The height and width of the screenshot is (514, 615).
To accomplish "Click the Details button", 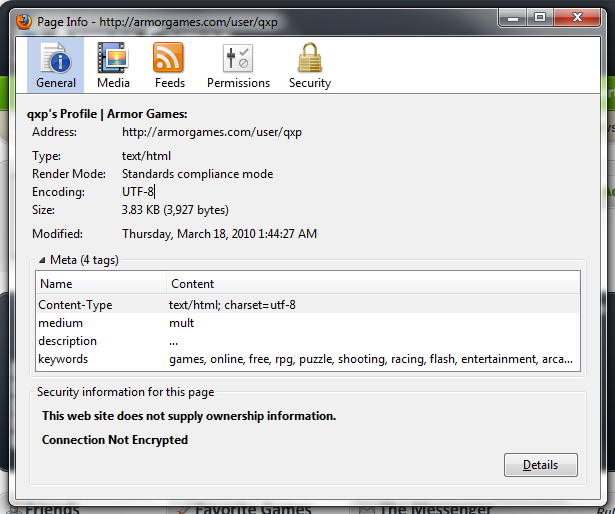I will [x=540, y=465].
